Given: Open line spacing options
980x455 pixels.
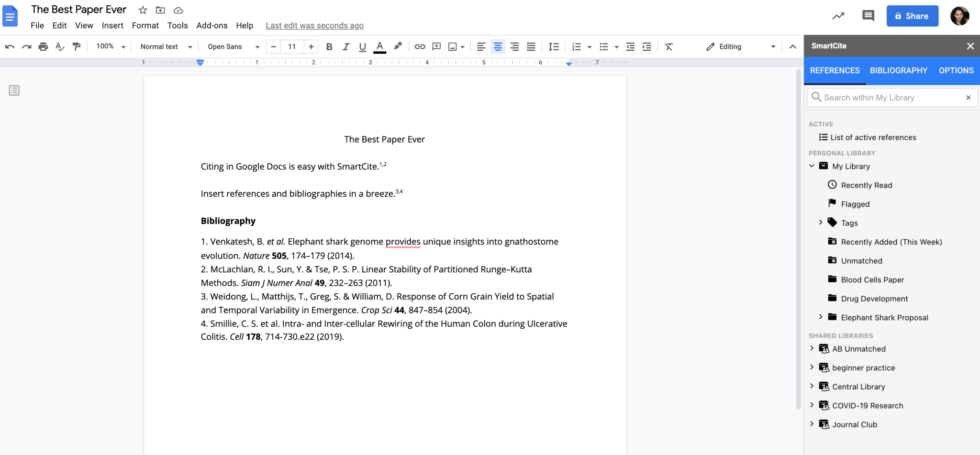Looking at the screenshot, I should (x=554, y=46).
